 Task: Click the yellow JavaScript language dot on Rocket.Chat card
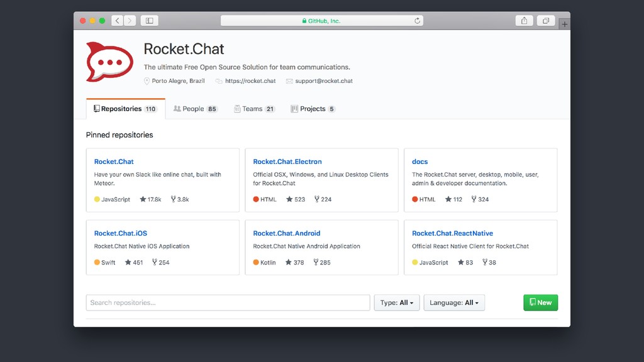(97, 199)
